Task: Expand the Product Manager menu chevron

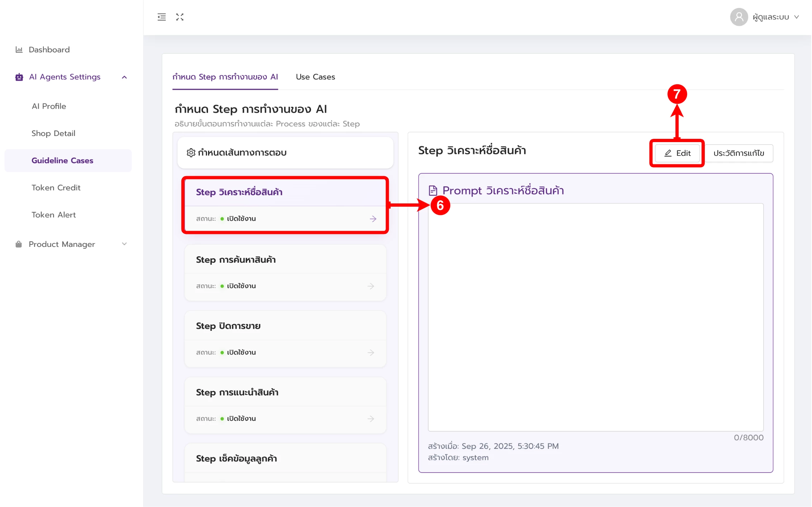Action: 124,244
